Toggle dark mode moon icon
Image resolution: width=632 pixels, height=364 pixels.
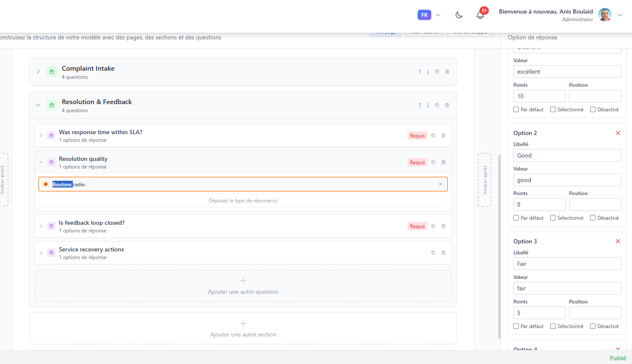pyautogui.click(x=459, y=15)
